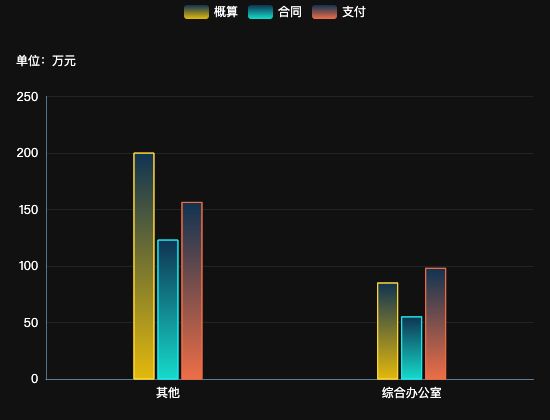
Task: Select the orange 支付 bar for 其他
Action: (x=192, y=291)
